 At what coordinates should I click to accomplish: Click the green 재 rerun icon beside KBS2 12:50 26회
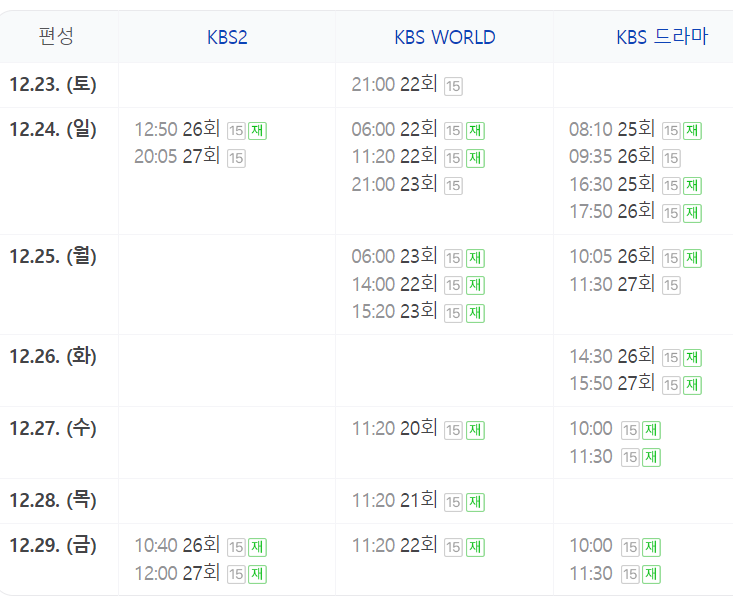tap(257, 131)
